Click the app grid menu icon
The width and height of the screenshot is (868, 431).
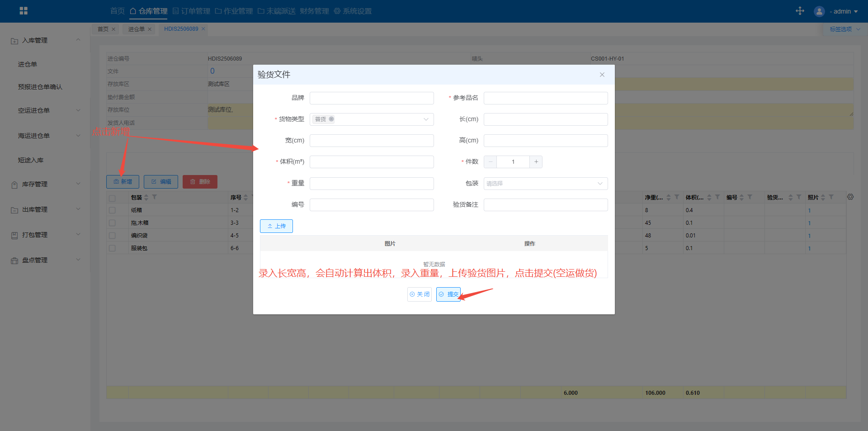[x=24, y=11]
